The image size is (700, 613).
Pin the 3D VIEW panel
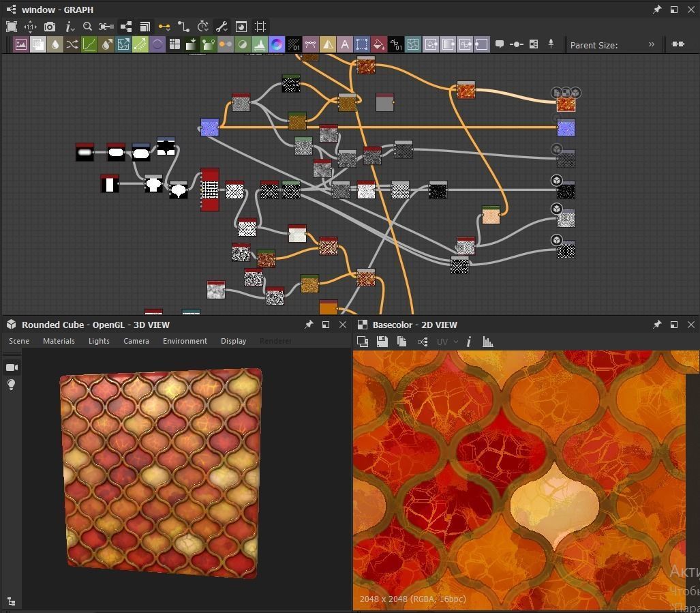point(309,325)
